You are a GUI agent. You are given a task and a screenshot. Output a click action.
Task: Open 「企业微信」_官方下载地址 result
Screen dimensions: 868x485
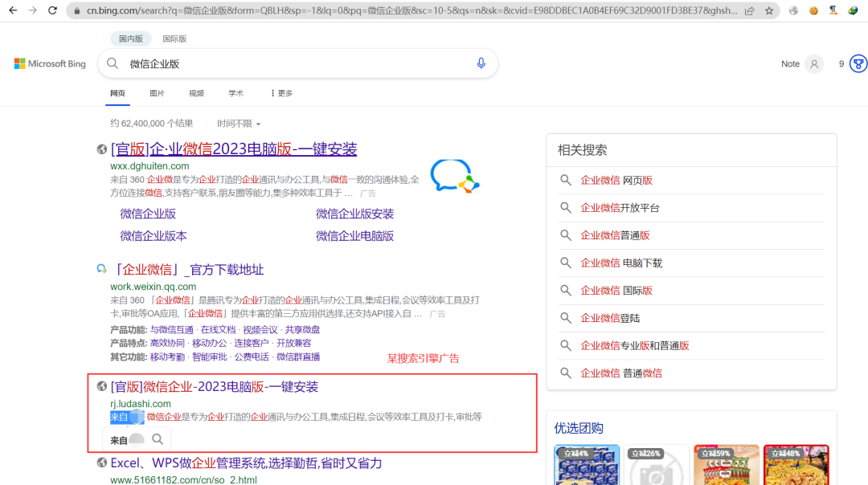(187, 270)
